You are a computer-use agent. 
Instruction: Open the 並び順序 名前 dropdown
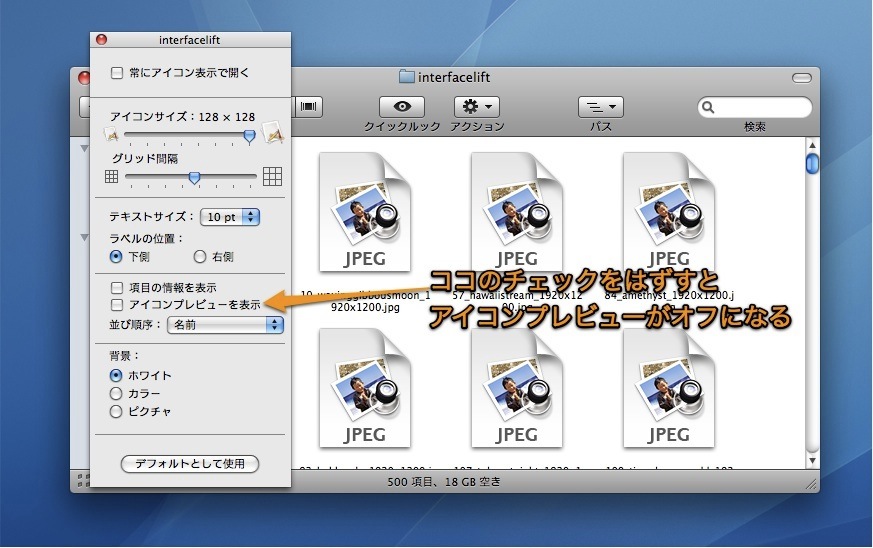click(224, 324)
